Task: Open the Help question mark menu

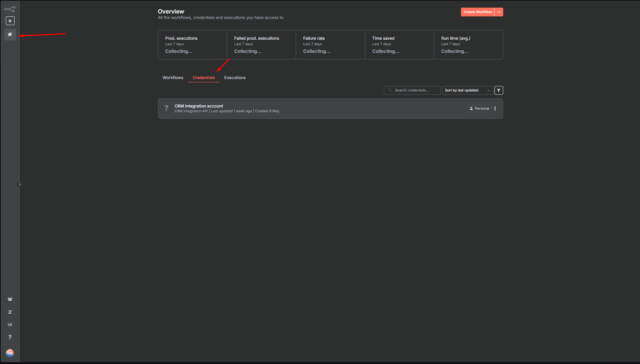Action: click(x=10, y=337)
